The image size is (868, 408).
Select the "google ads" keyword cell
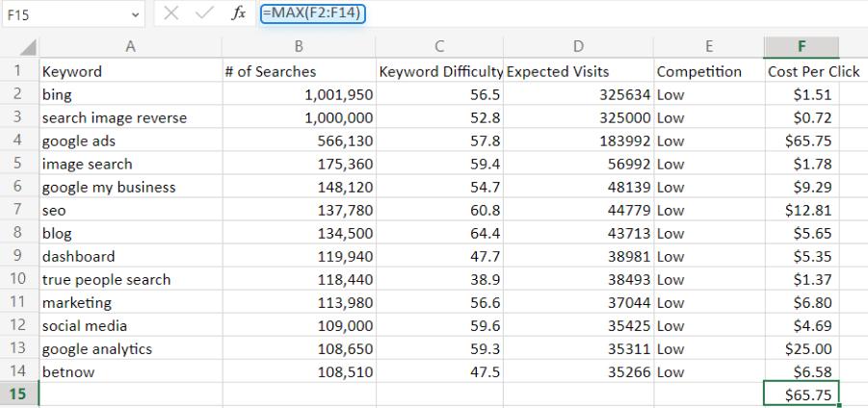(x=130, y=140)
